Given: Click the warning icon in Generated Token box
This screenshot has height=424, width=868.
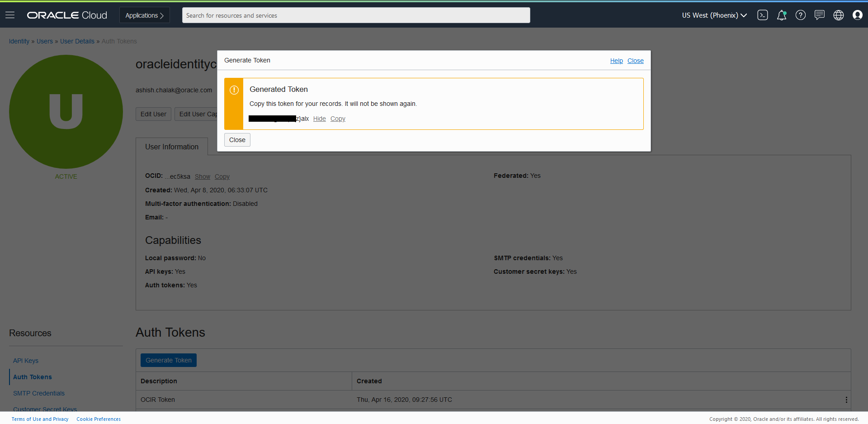Looking at the screenshot, I should [234, 90].
